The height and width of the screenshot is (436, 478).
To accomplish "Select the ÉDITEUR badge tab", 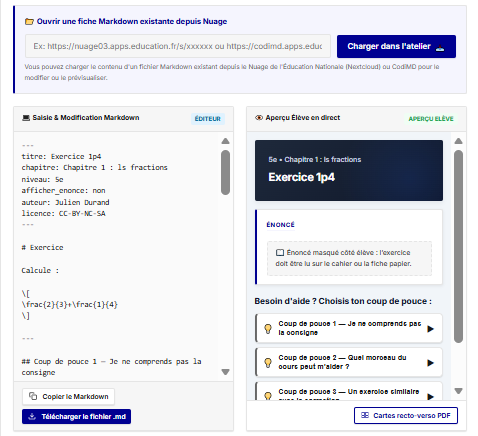I will pyautogui.click(x=208, y=119).
